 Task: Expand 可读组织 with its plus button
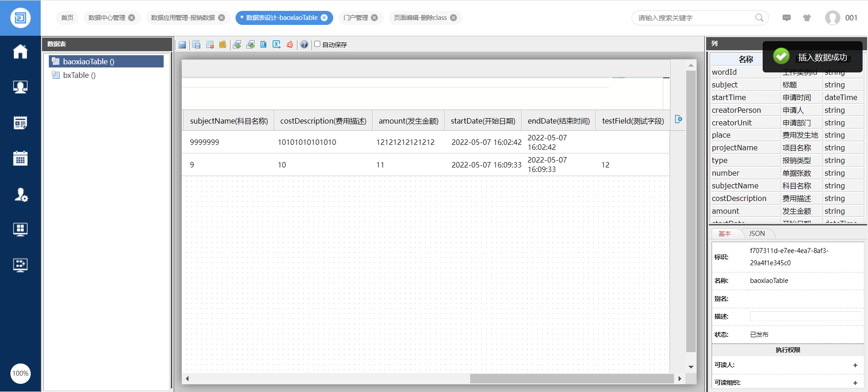[855, 383]
